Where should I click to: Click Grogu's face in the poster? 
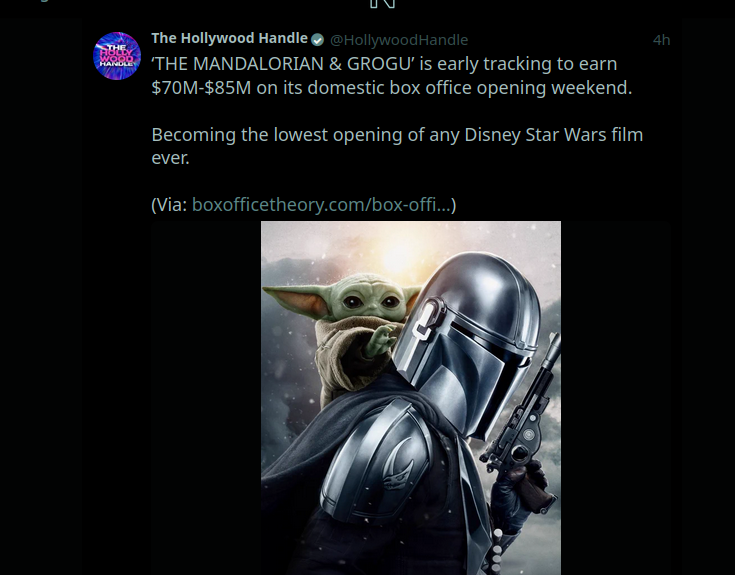(369, 297)
